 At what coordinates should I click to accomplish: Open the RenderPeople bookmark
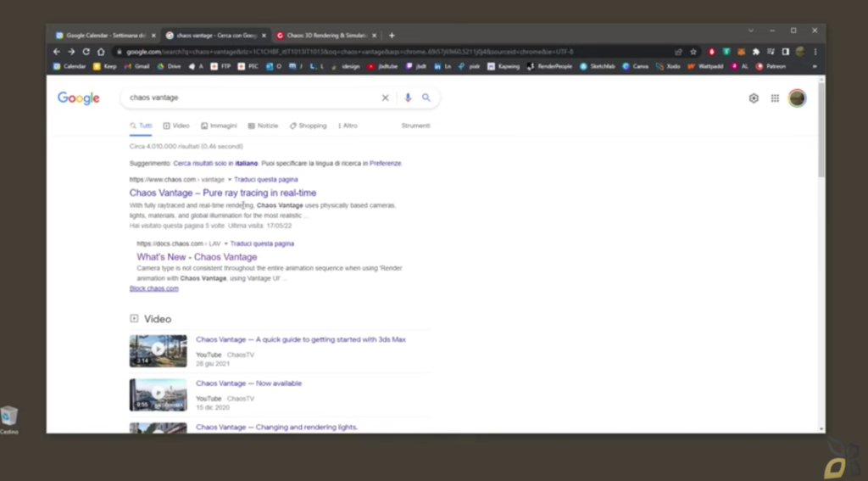549,66
